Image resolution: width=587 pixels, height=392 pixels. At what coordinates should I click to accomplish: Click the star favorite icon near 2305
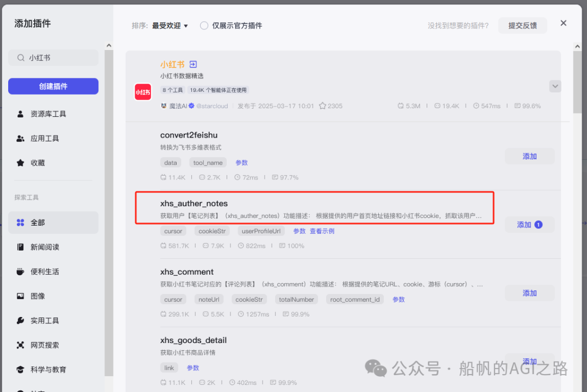[322, 106]
